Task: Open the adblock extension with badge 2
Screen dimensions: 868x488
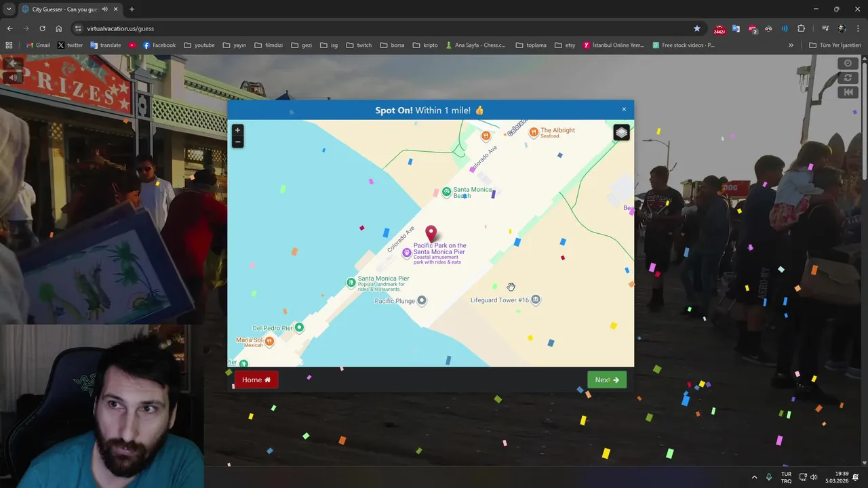Action: [x=752, y=28]
